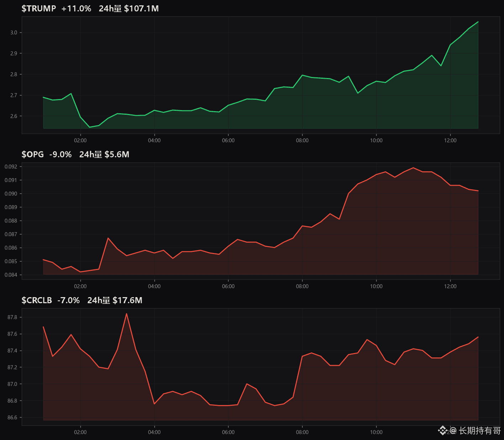Click 08:00 on the $CRCLB time axis
Image resolution: width=504 pixels, height=440 pixels.
tap(303, 432)
